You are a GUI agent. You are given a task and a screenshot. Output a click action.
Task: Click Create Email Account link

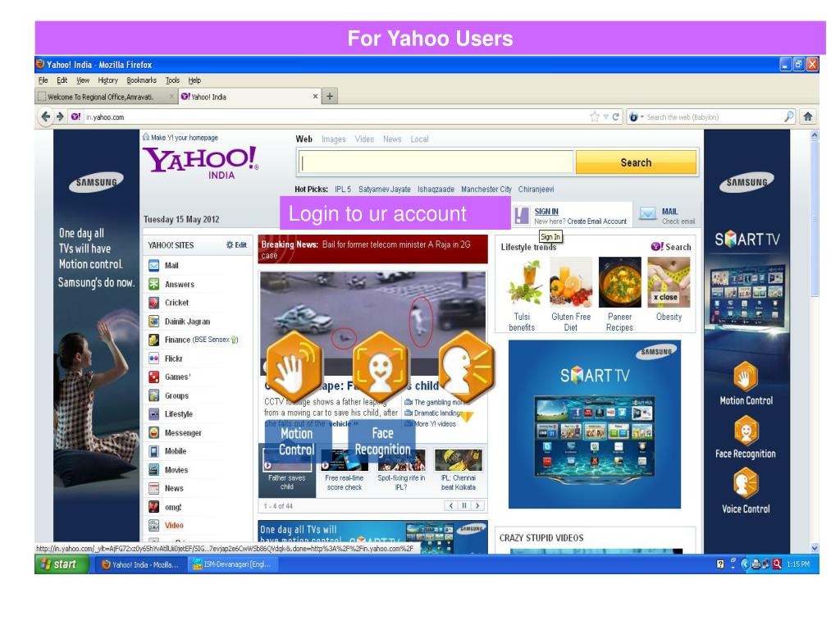click(597, 221)
